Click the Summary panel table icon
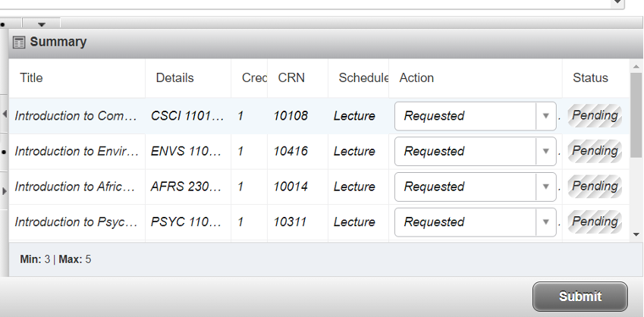Viewport: 644px width, 317px height. [19, 42]
